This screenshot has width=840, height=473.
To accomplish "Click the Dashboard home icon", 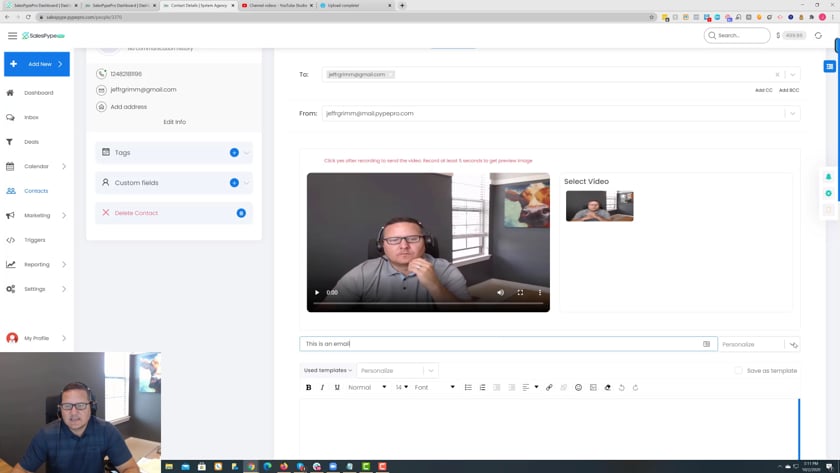I will pyautogui.click(x=10, y=93).
